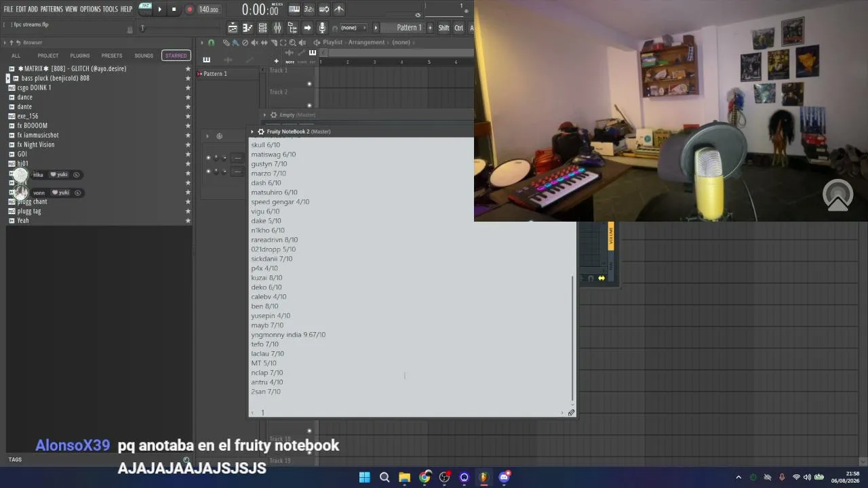The height and width of the screenshot is (488, 868).
Task: Click the add plus icon in Playlist picker
Action: pyautogui.click(x=276, y=61)
